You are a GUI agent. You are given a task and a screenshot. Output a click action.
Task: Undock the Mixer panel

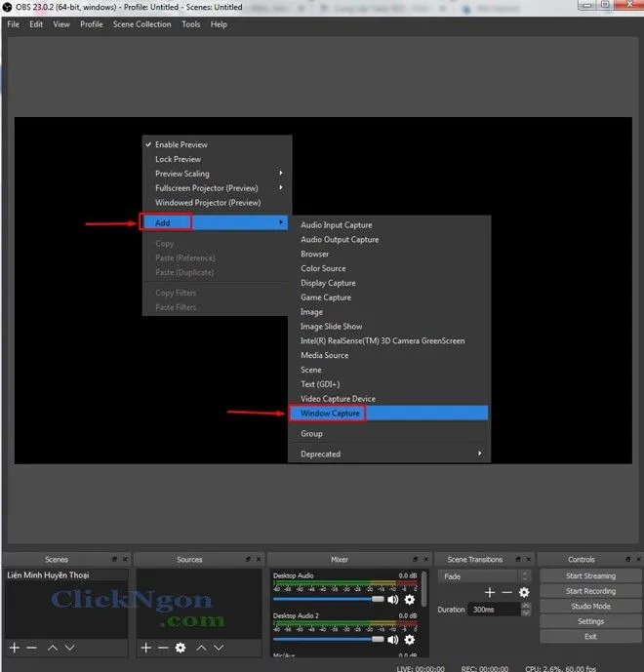[x=415, y=559]
